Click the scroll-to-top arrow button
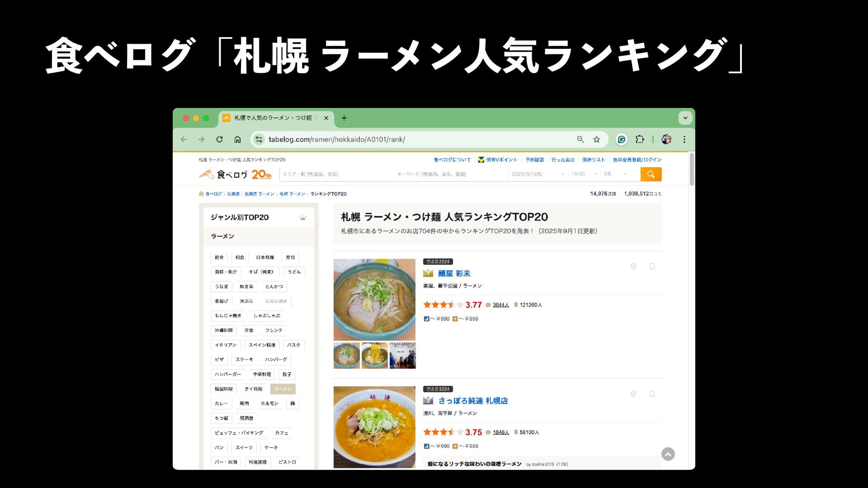This screenshot has width=868, height=488. pos(668,454)
